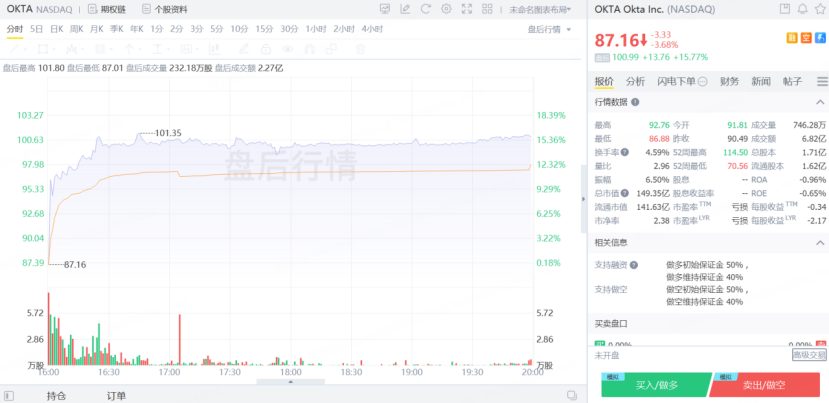Refresh the chart with the reload icon

[x=426, y=9]
